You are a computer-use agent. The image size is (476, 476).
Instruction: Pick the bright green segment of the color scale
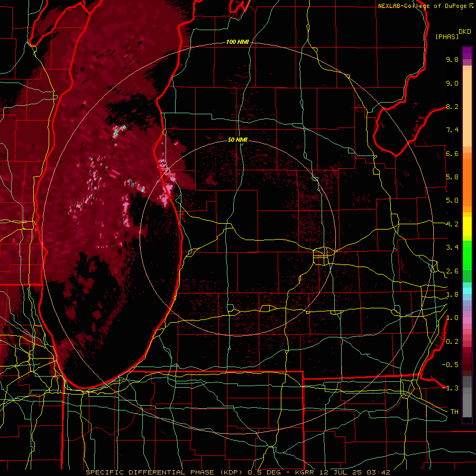pyautogui.click(x=467, y=255)
